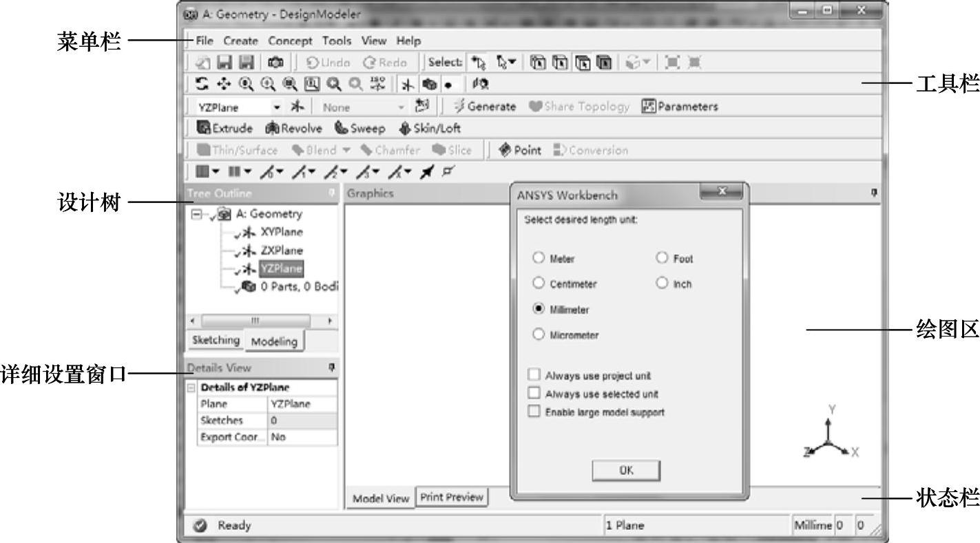Viewport: 980px width, 543px height.
Task: Click the Sweep tool
Action: 359,128
